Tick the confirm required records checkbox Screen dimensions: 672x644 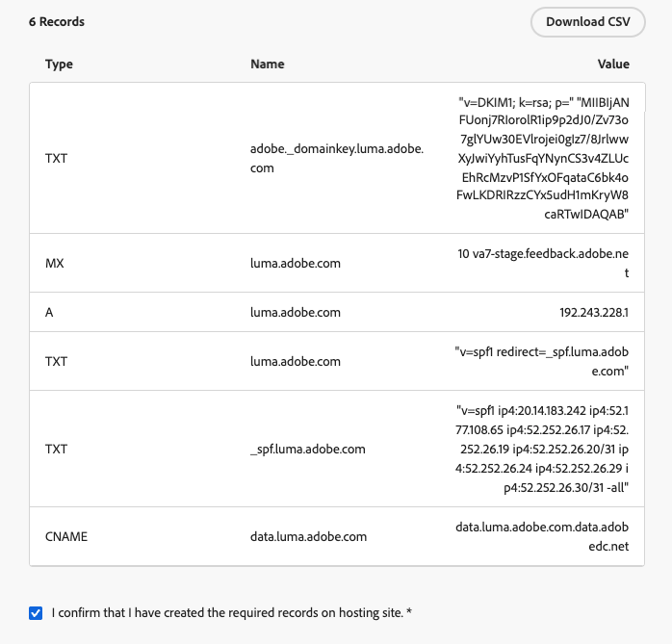click(x=36, y=612)
